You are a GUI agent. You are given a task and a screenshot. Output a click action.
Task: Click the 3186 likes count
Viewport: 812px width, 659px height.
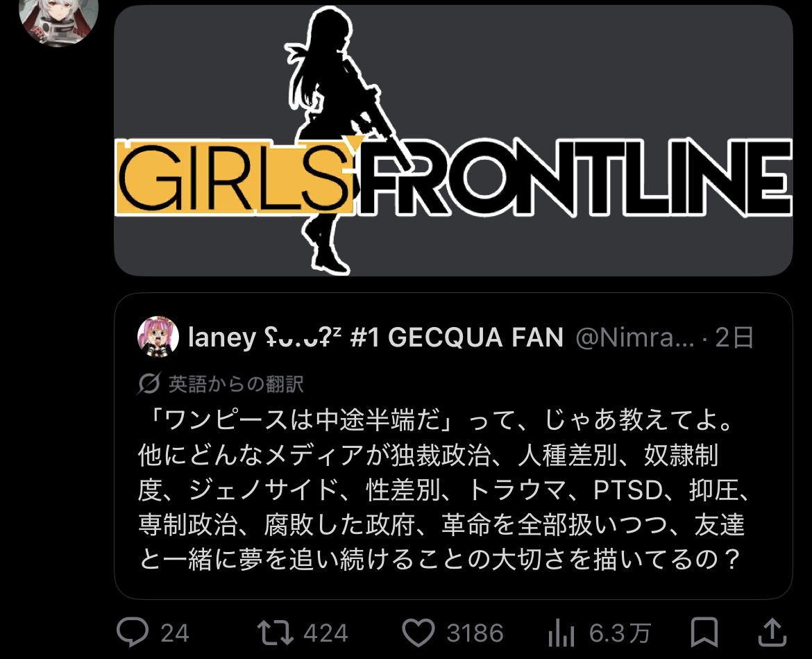(475, 633)
